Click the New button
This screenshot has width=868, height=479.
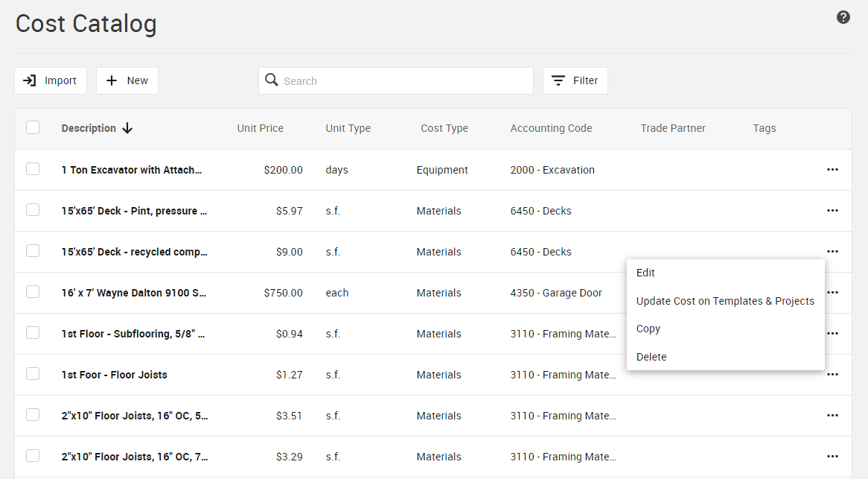coord(127,81)
